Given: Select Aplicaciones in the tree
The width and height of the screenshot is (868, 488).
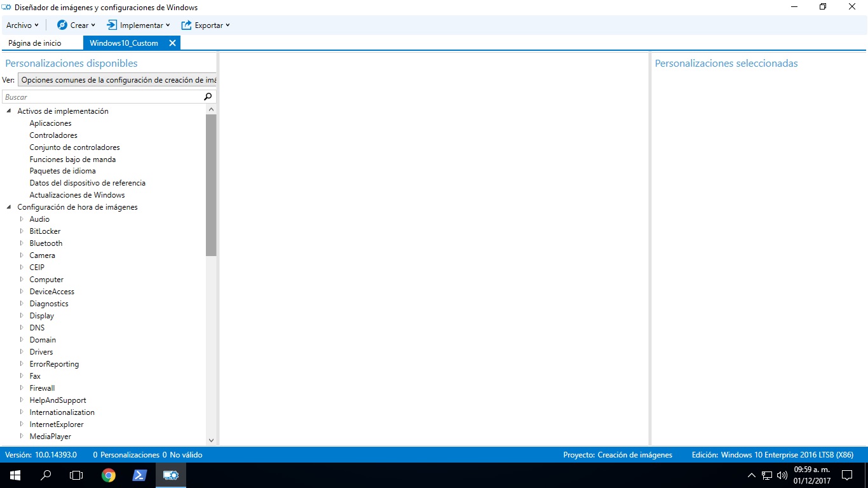Looking at the screenshot, I should tap(50, 123).
